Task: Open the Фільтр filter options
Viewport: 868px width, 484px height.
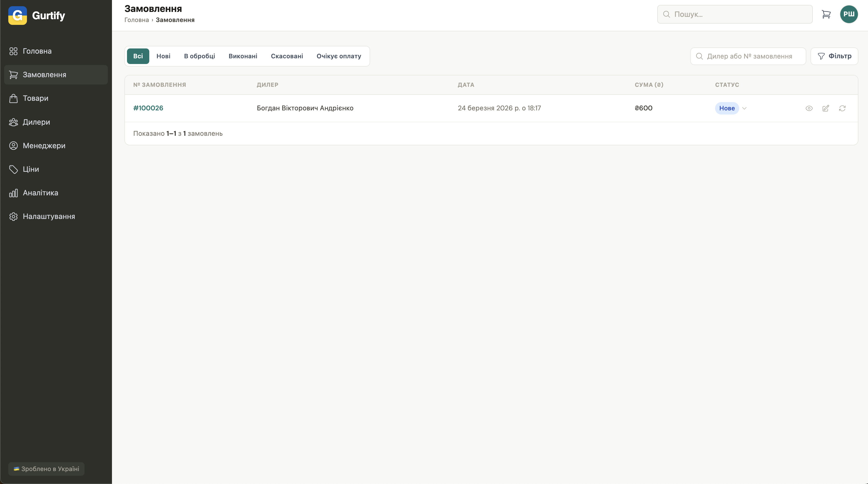Action: [x=834, y=56]
